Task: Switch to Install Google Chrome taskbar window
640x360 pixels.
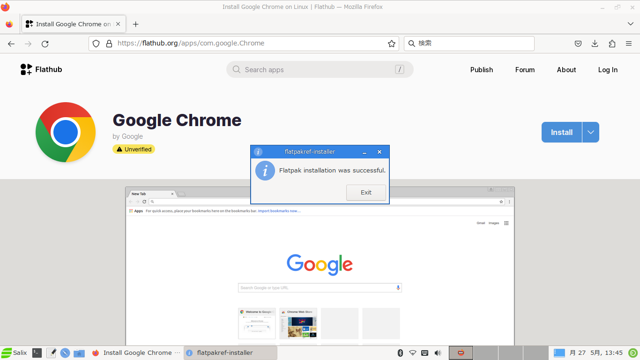Action: coord(136,353)
